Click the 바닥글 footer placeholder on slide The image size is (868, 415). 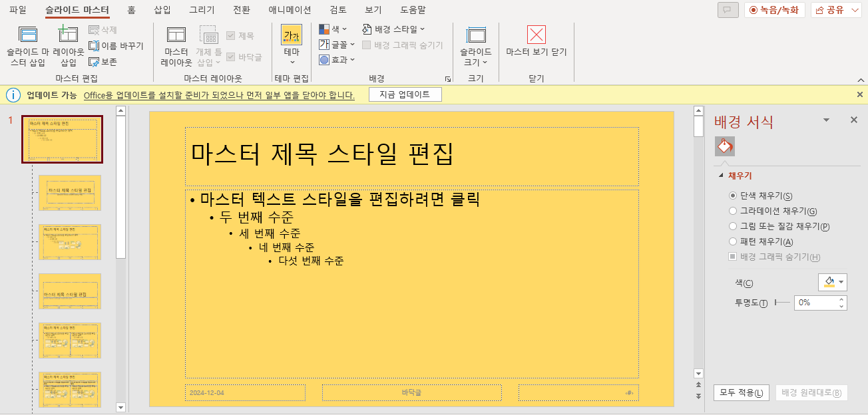click(411, 392)
